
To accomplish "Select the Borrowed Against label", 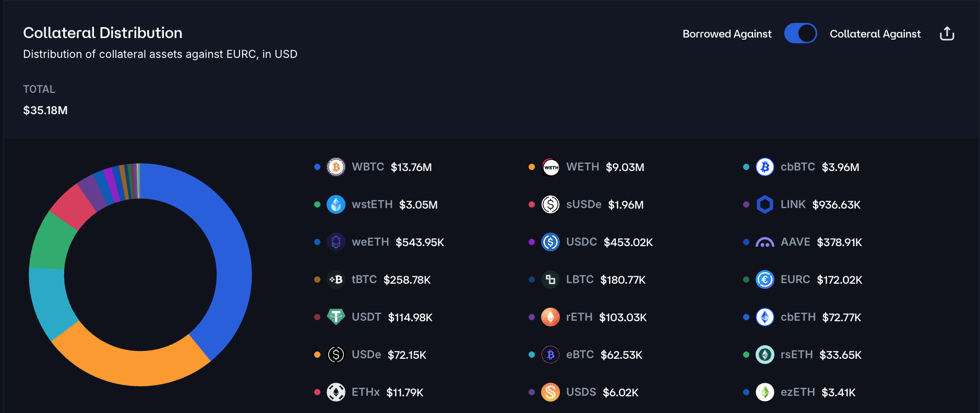I will click(727, 34).
